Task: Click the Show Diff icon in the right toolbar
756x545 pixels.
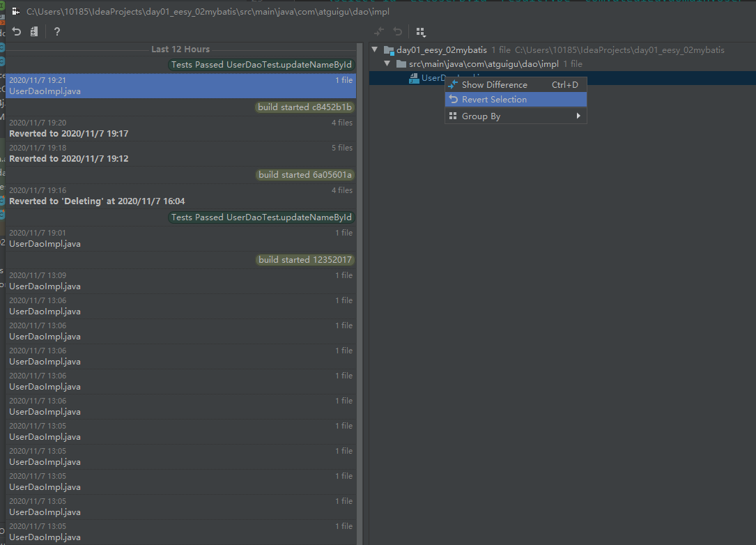Action: 379,32
